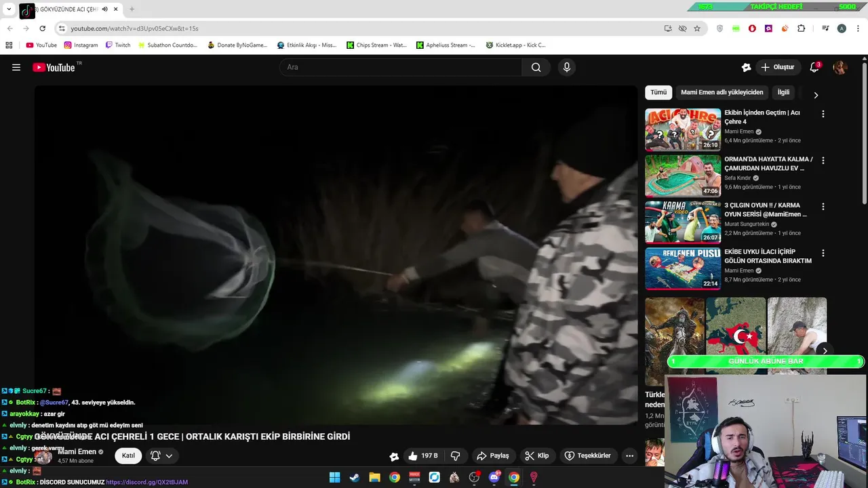Open YouTube account avatar menu
The height and width of the screenshot is (488, 868).
point(840,67)
